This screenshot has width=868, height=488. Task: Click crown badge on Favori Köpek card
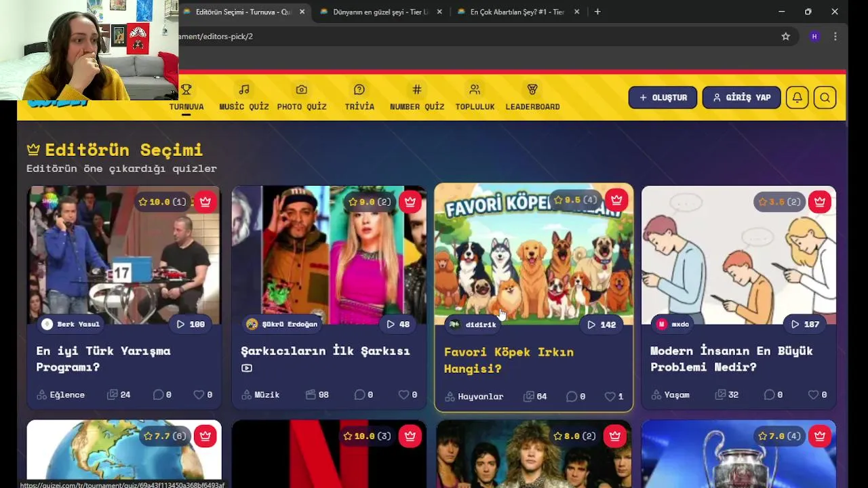tap(616, 200)
